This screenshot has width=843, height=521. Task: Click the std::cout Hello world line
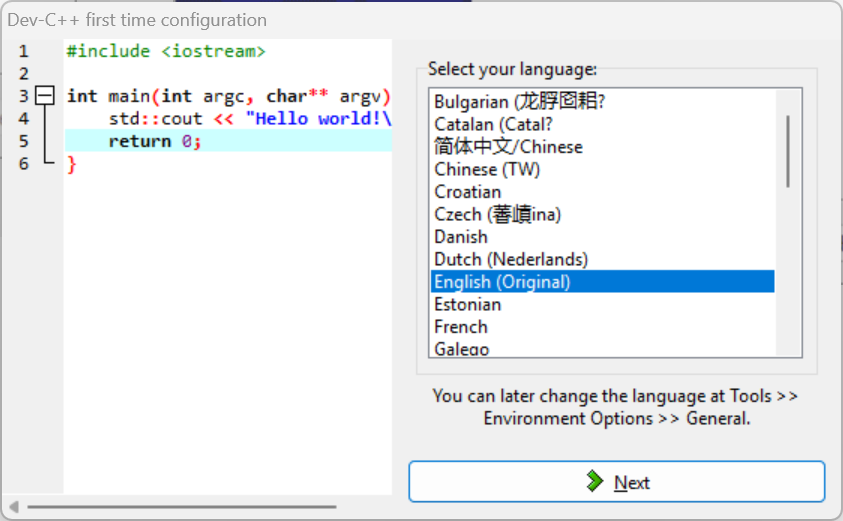click(x=250, y=119)
